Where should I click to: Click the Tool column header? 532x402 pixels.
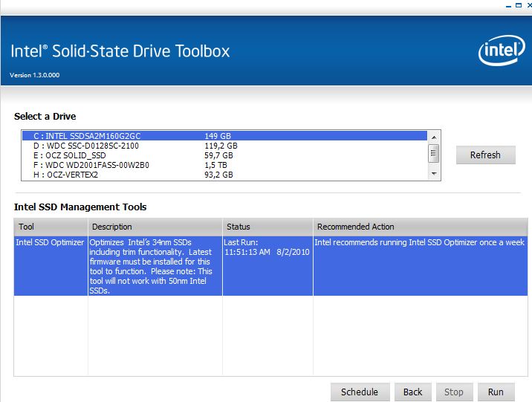(51, 227)
